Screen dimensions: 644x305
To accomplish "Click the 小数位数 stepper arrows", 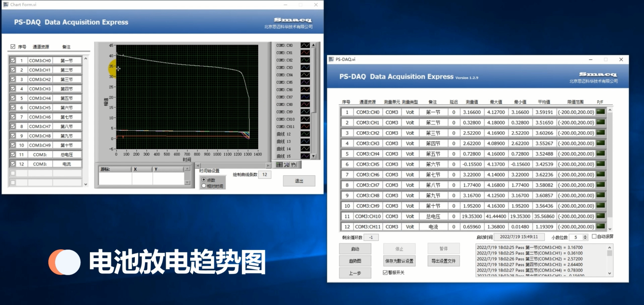I will (585, 237).
